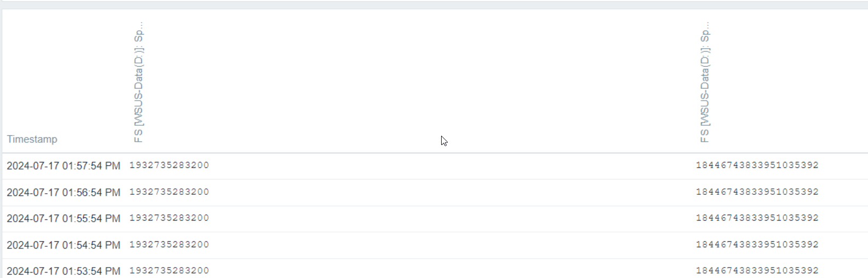Click 18446743833951035392 in the 01:54:54 PM row

[x=757, y=245]
